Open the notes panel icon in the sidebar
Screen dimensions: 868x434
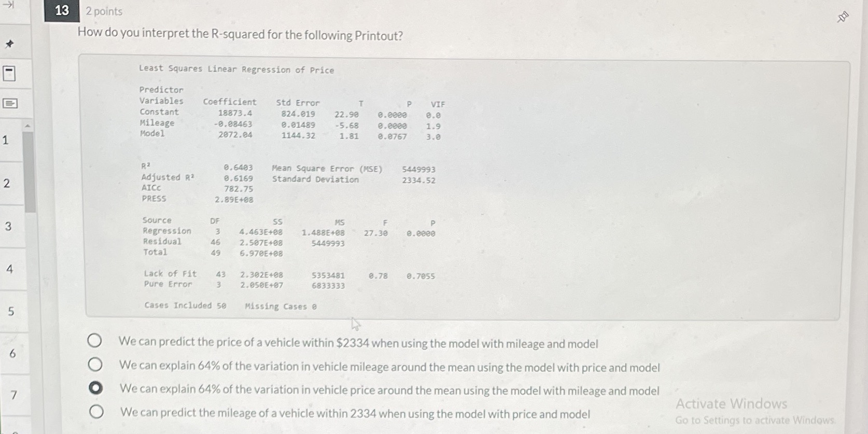click(9, 103)
